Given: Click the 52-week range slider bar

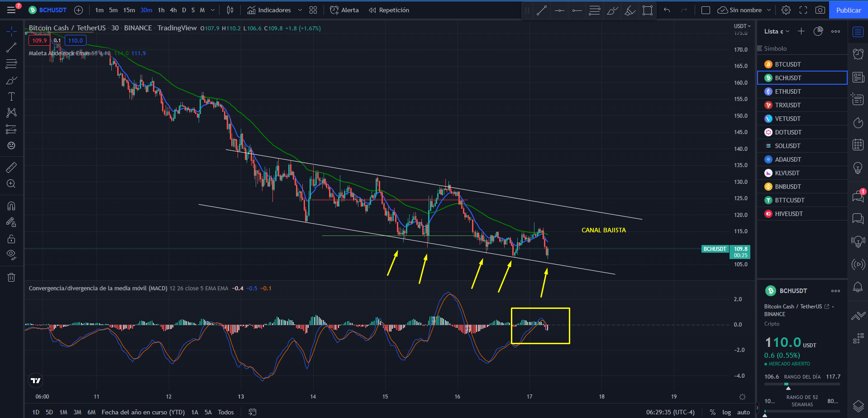Looking at the screenshot, I should pos(802,411).
